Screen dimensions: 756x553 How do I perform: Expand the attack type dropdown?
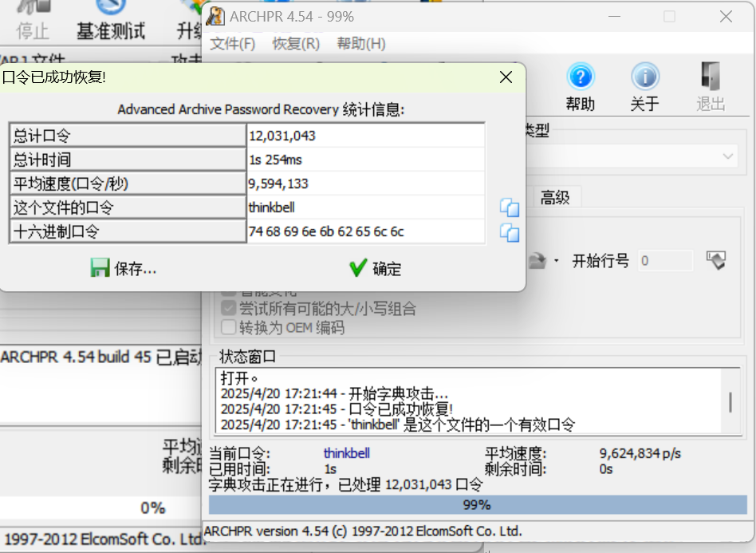point(728,156)
